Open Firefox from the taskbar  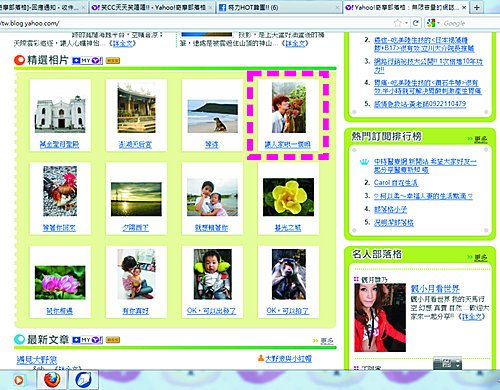(53, 380)
